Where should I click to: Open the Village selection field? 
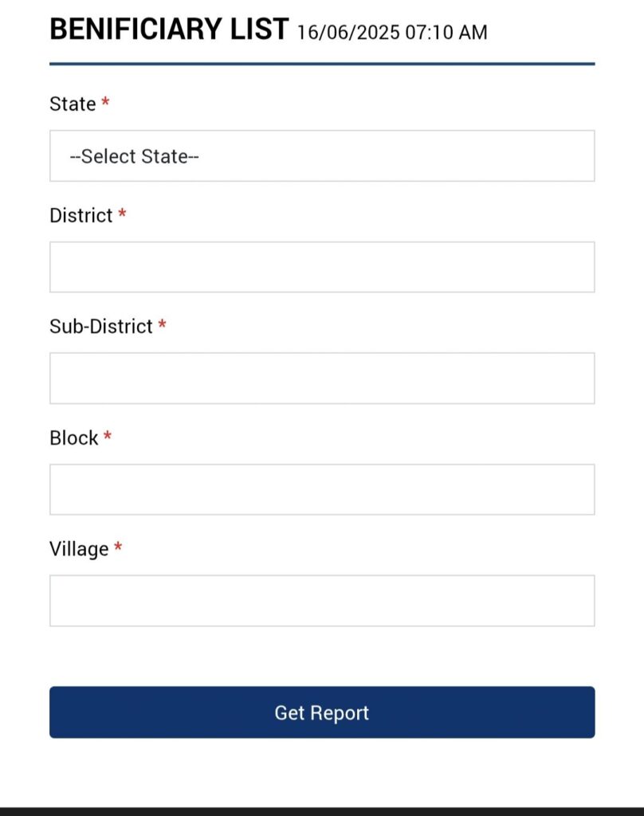pos(322,601)
